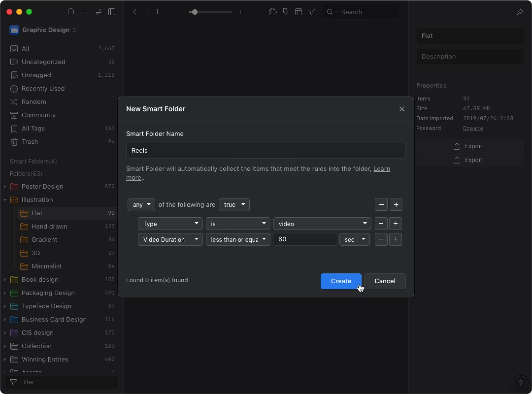The image size is (532, 394).
Task: Open the 'any' match dropdown
Action: pos(141,205)
